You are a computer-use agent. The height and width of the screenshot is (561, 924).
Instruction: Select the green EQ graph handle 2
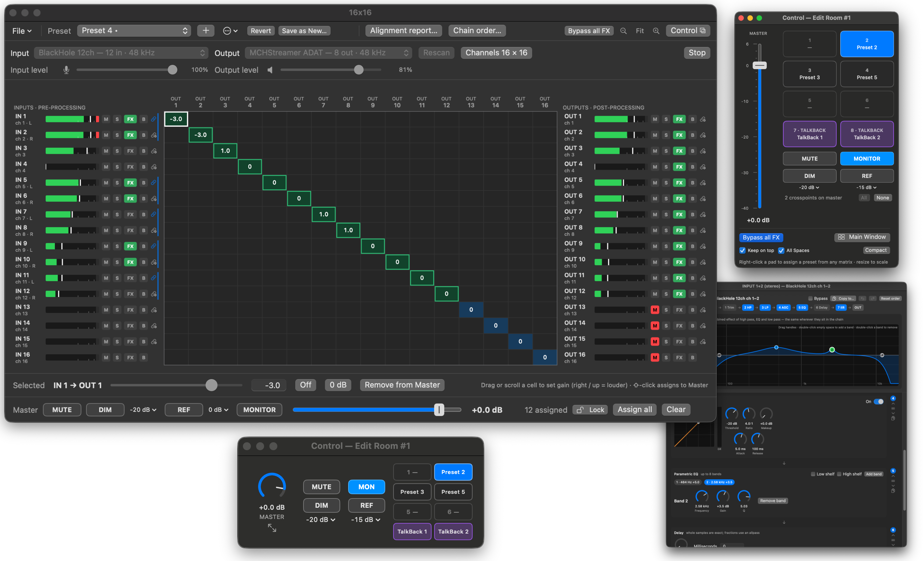click(832, 350)
